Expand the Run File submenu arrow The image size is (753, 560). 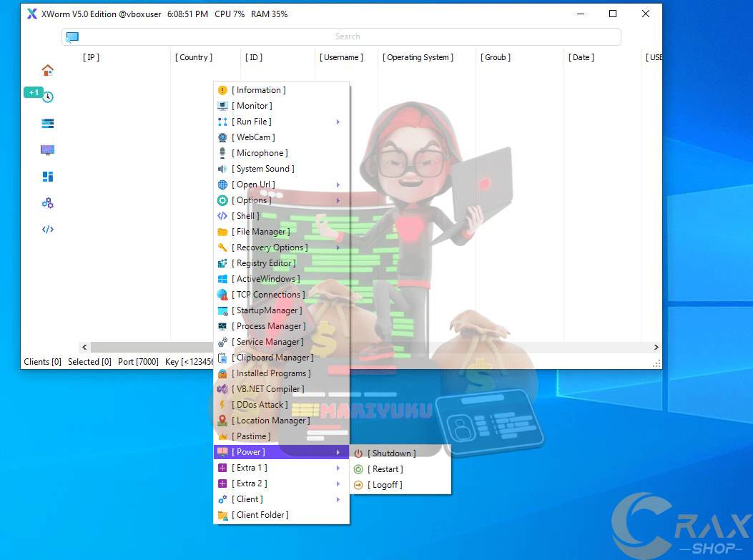point(338,122)
